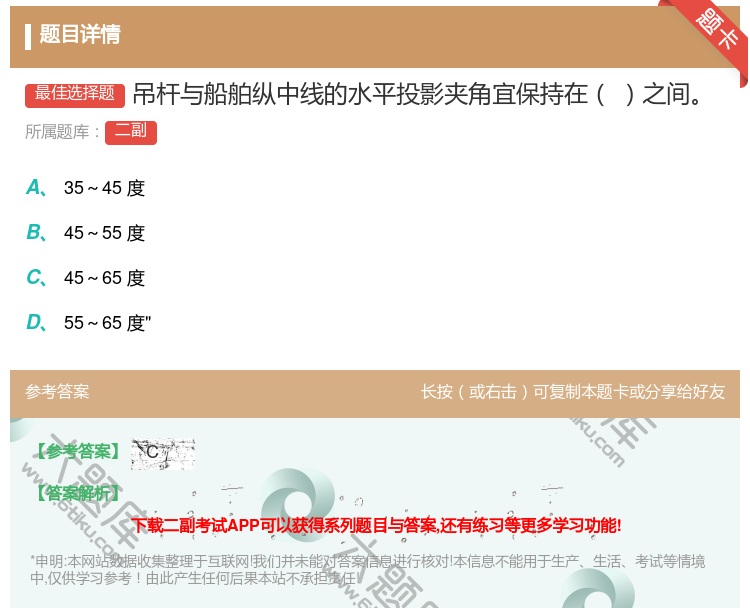The width and height of the screenshot is (750, 608).
Task: Click the 题目详情 header title
Action: point(80,34)
